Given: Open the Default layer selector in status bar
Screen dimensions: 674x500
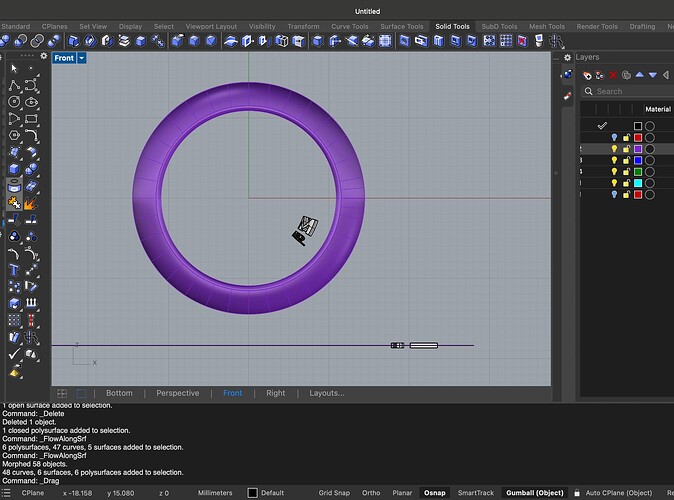Looking at the screenshot, I should [x=265, y=493].
